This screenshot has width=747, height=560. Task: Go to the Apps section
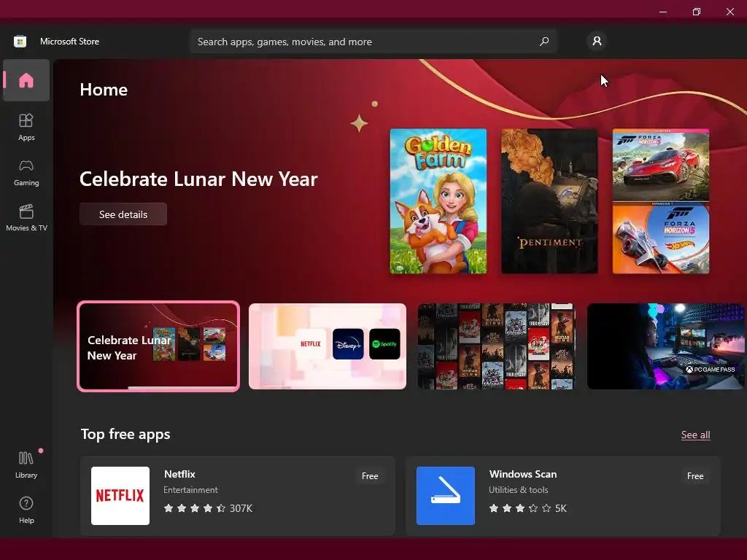click(26, 127)
